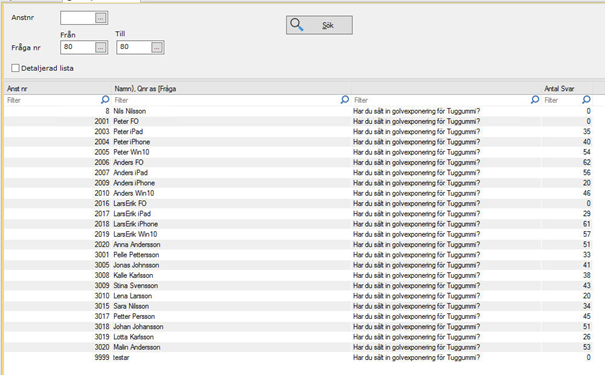Select the LarsErik iPhone row
The image size is (605, 375).
(298, 224)
